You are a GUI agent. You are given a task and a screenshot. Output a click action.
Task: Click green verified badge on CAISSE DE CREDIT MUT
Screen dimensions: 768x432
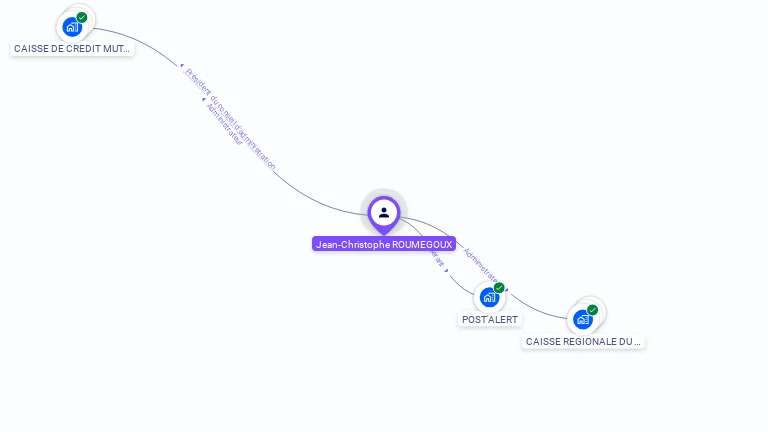pyautogui.click(x=82, y=18)
